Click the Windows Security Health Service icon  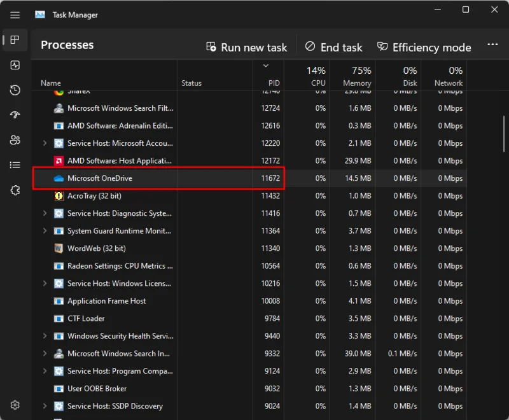[59, 336]
